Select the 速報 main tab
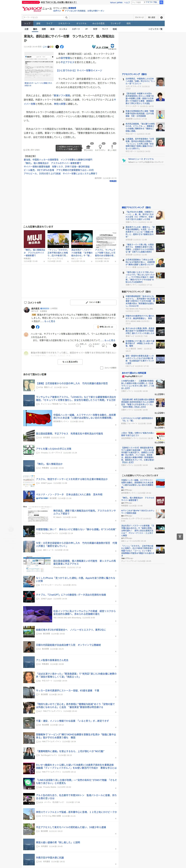 [x=38, y=23]
